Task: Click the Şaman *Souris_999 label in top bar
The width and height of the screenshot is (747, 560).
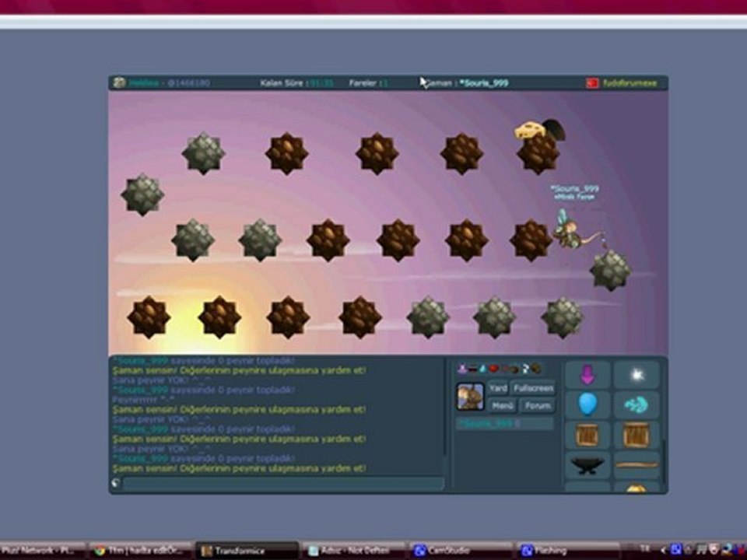Action: (466, 83)
